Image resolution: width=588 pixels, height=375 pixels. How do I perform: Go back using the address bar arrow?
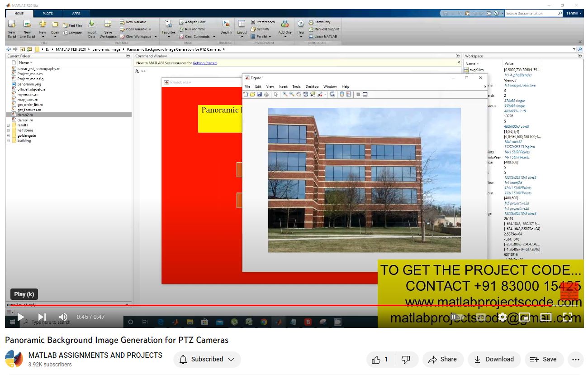tap(9, 49)
